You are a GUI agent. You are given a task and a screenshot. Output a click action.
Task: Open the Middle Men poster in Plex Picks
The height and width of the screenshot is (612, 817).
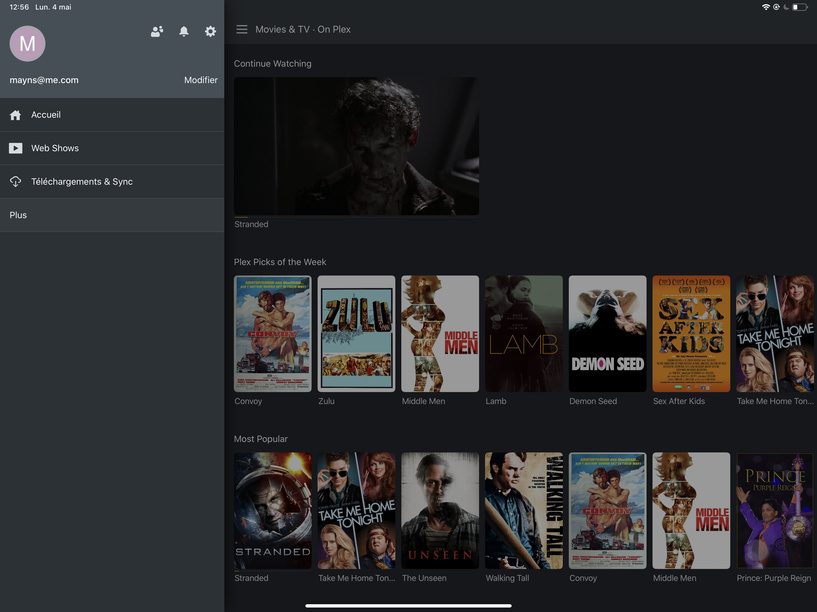(x=440, y=333)
